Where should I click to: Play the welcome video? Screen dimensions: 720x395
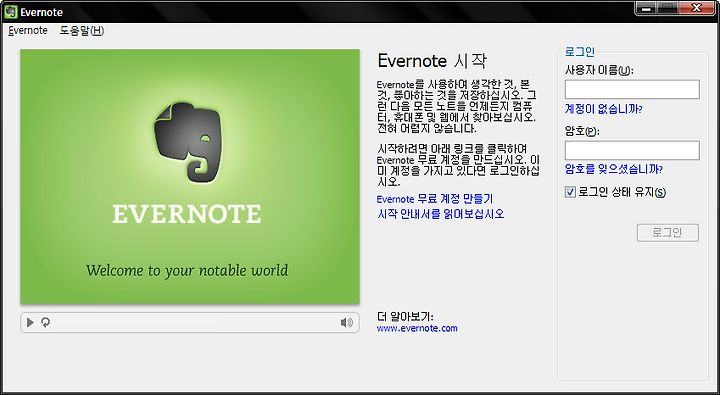(30, 322)
